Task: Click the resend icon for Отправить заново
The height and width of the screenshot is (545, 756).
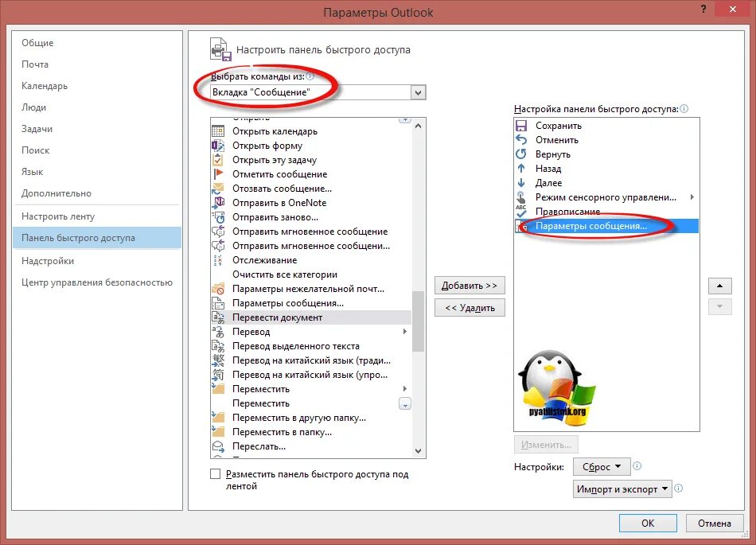Action: tap(218, 217)
